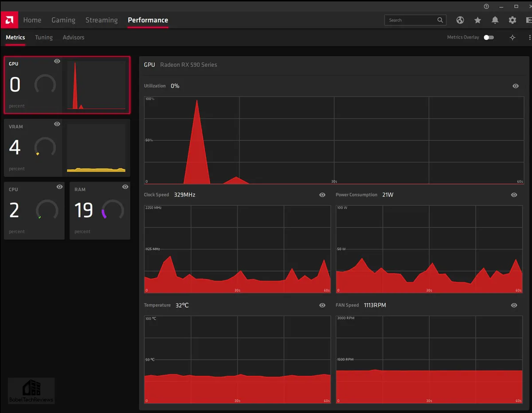This screenshot has width=532, height=413.
Task: Click the "32°C" temperature value
Action: point(182,305)
